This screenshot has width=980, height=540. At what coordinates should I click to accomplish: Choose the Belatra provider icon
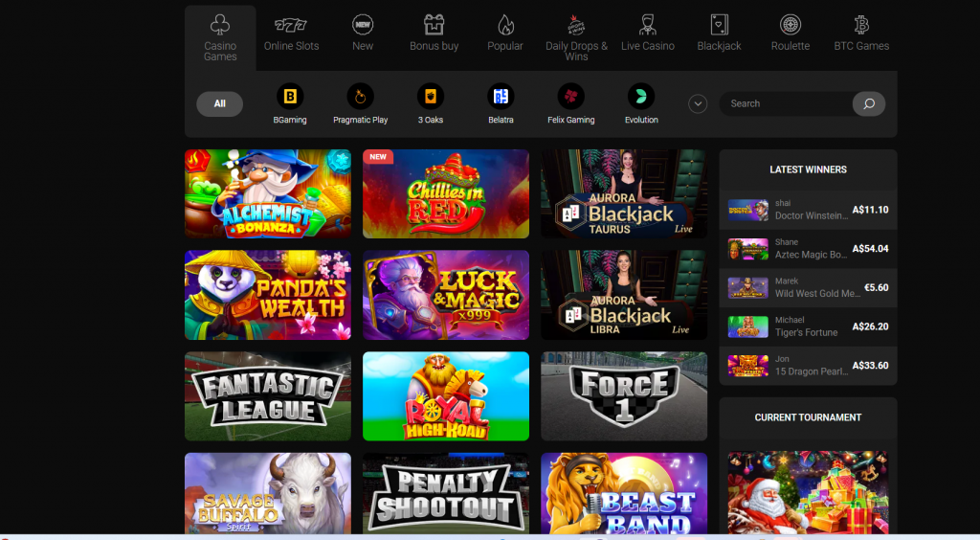pyautogui.click(x=501, y=97)
